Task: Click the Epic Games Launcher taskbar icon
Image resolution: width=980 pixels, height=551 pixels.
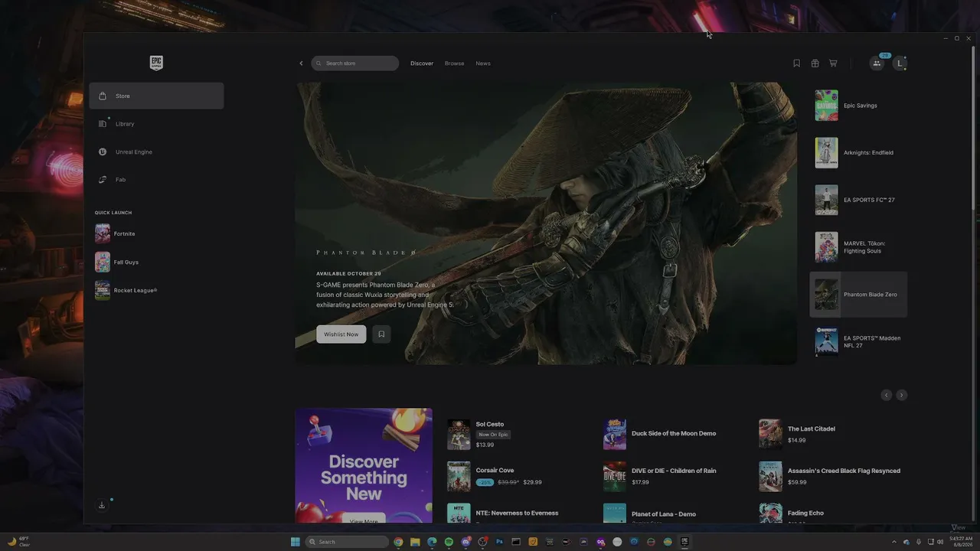Action: (x=684, y=542)
